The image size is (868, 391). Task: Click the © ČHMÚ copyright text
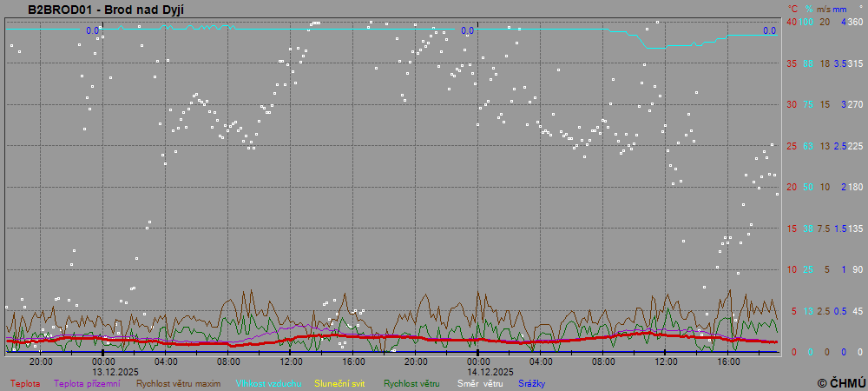(x=841, y=382)
